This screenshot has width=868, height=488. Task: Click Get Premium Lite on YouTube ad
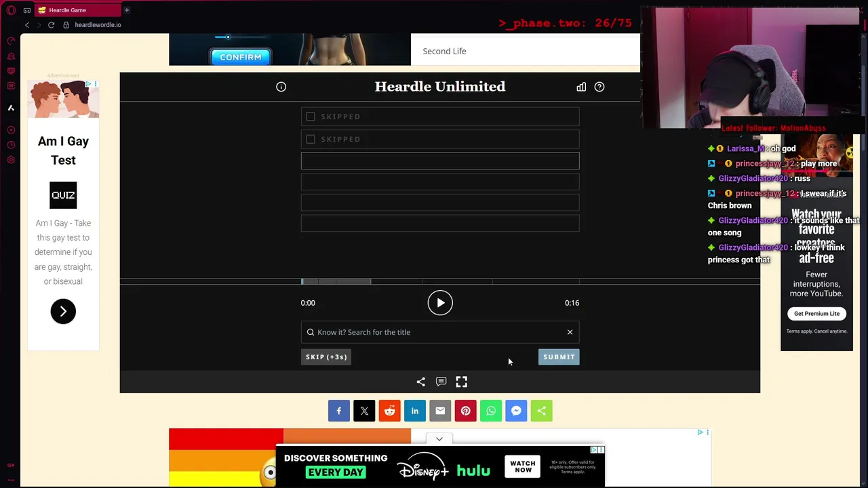pyautogui.click(x=816, y=314)
